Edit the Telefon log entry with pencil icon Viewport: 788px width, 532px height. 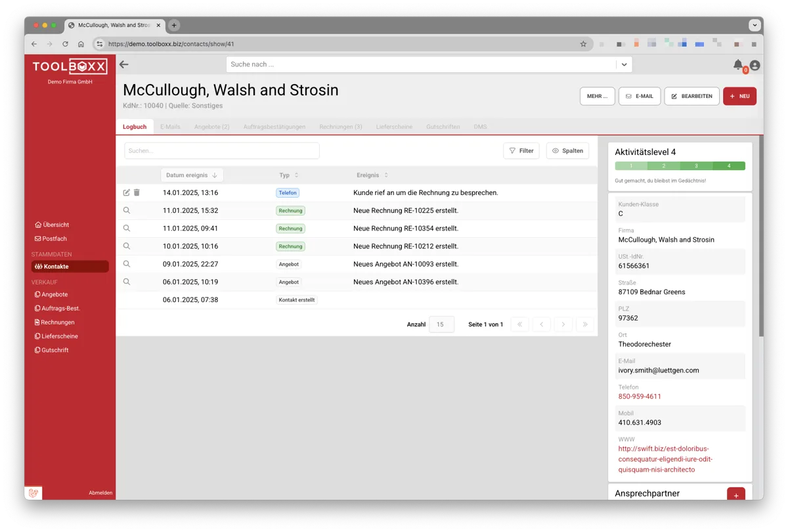127,192
